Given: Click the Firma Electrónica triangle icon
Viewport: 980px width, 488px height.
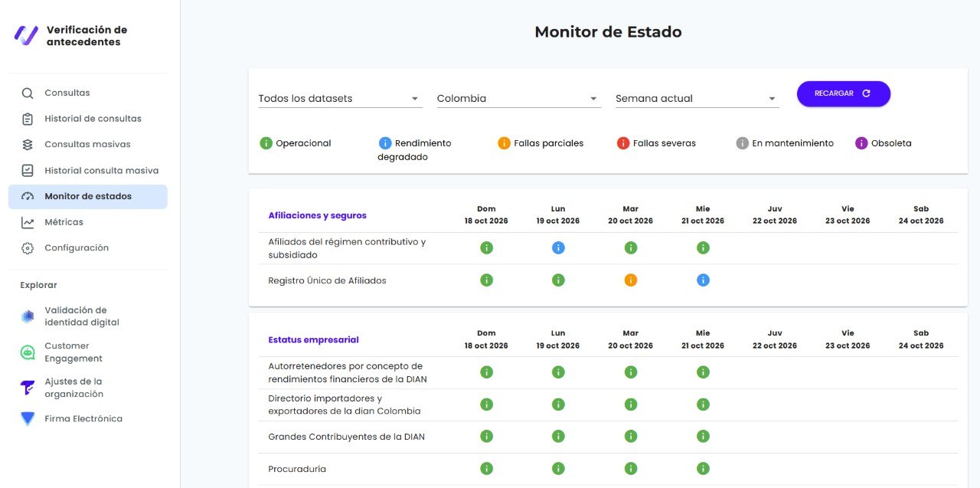Looking at the screenshot, I should pos(28,419).
